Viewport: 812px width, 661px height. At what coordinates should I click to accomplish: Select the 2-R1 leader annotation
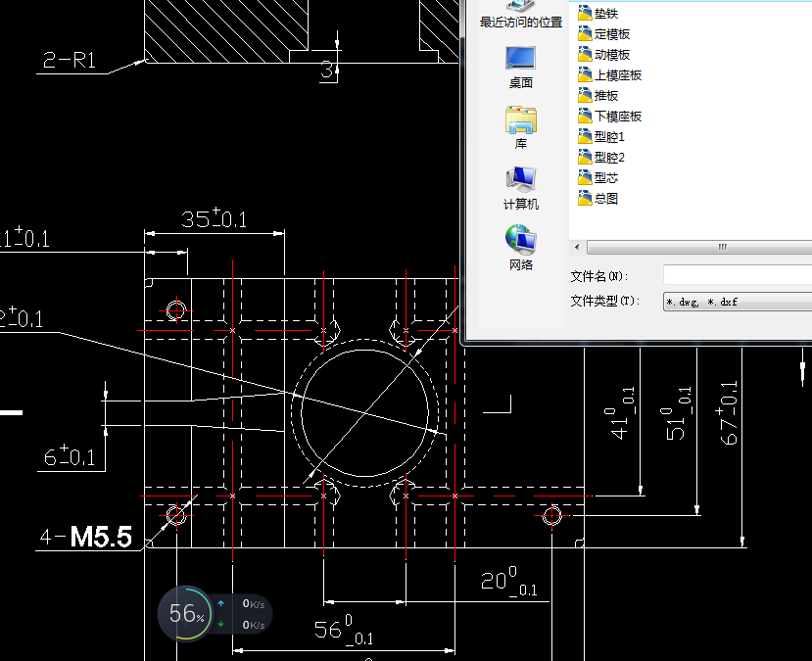click(69, 60)
